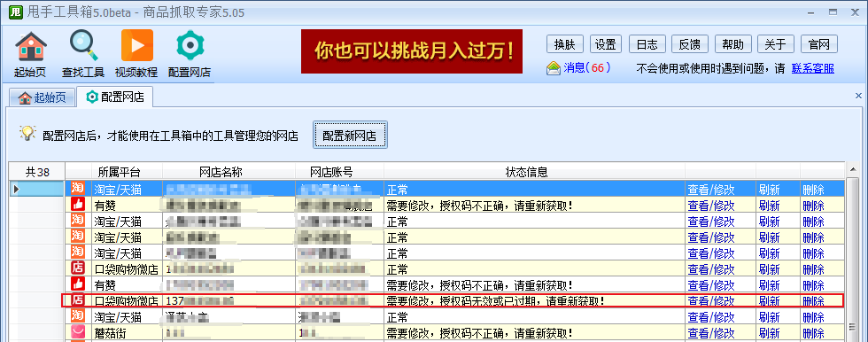The image size is (868, 342).
Task: Click the 微店 icon in the 137 row
Action: (x=78, y=301)
